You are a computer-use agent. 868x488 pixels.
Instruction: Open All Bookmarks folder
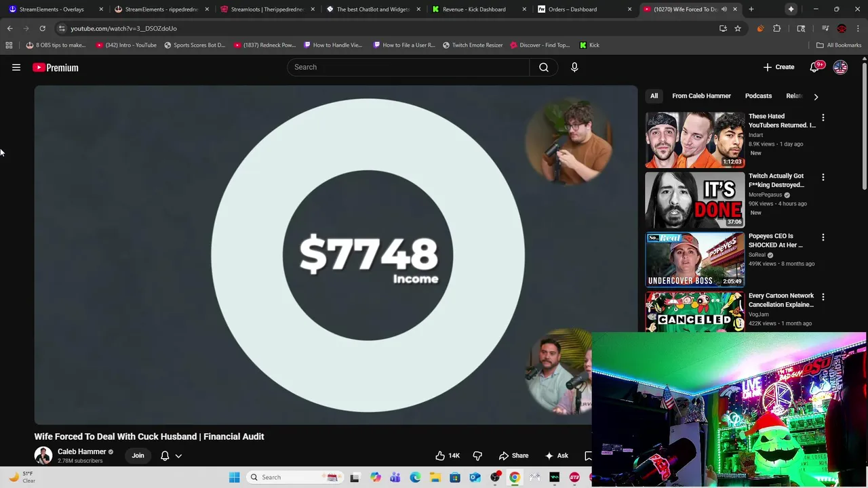click(839, 45)
